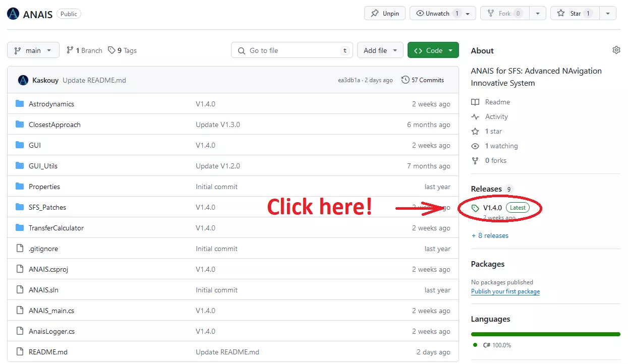The image size is (628, 364).
Task: Open Initial commit message for Properties
Action: click(x=217, y=187)
